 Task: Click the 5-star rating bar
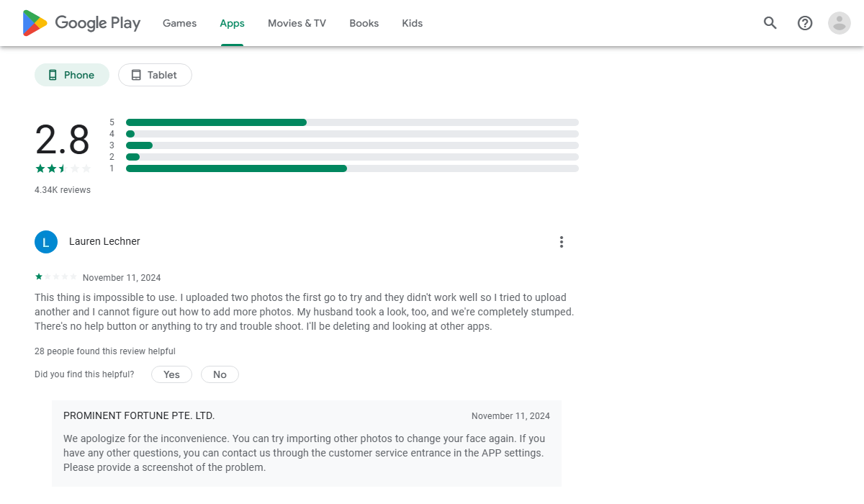click(x=352, y=122)
